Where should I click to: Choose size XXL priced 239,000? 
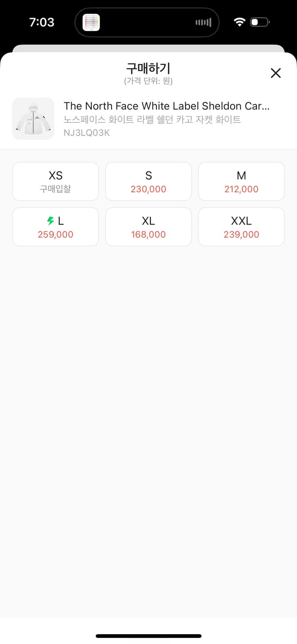pyautogui.click(x=241, y=227)
